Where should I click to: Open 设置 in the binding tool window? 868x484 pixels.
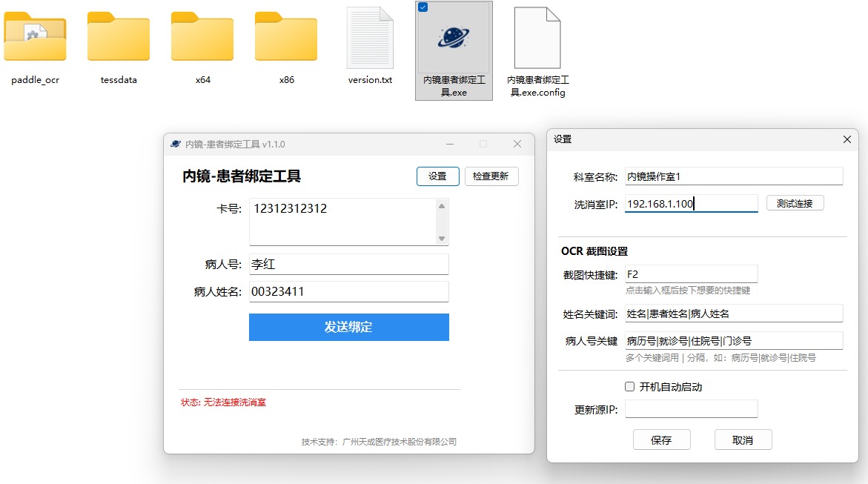(x=437, y=176)
